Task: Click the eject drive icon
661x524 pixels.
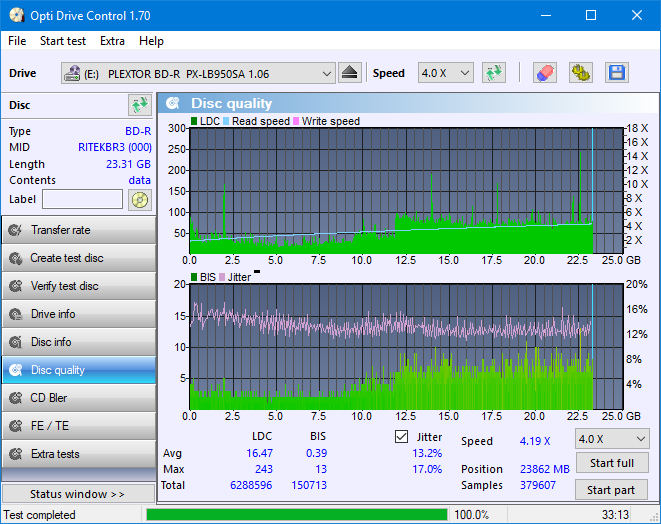Action: pos(350,73)
